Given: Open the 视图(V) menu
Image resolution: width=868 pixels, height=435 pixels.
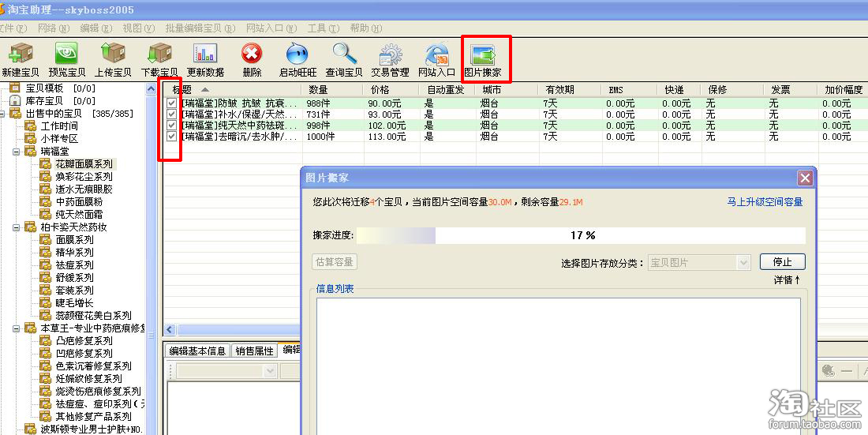Looking at the screenshot, I should tap(139, 28).
